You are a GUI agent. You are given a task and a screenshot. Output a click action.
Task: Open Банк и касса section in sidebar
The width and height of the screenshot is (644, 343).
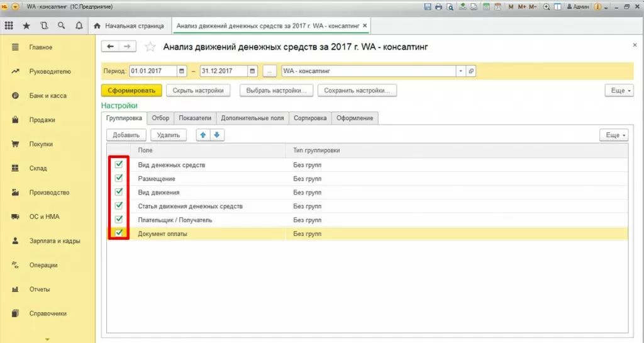click(x=48, y=96)
